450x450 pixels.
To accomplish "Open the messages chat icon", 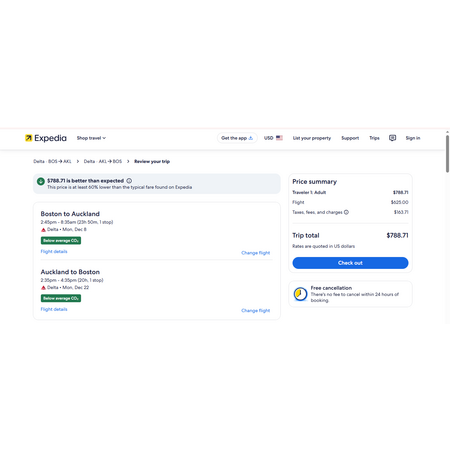I will [x=392, y=138].
